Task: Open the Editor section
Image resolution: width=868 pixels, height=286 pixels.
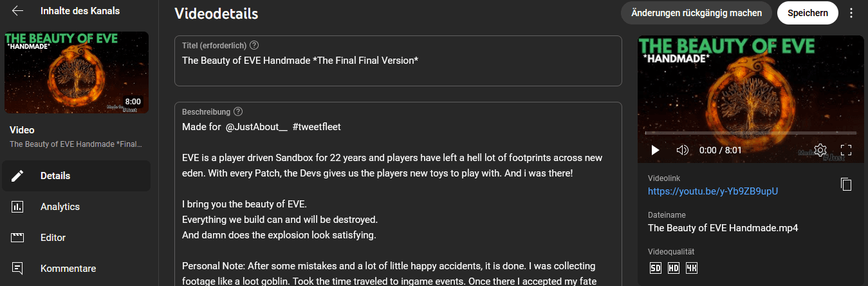Action: [53, 238]
